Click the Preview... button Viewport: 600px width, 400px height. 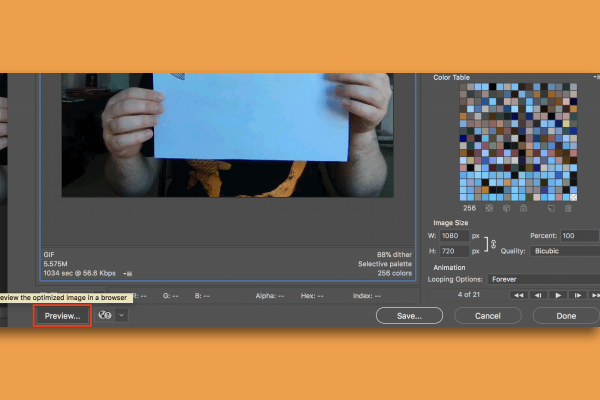pos(62,316)
